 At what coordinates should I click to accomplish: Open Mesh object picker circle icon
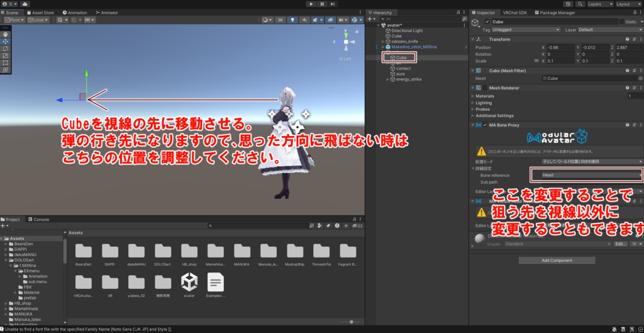click(x=640, y=78)
